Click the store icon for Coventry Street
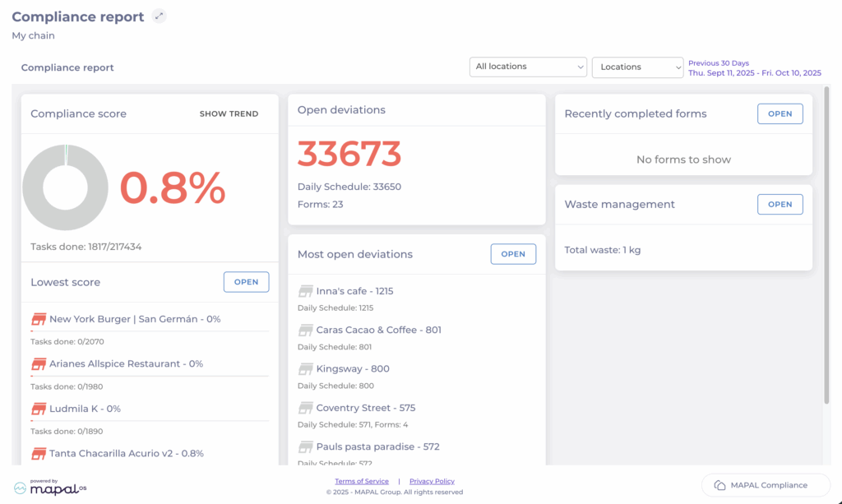Screen dimensions: 842x504 [x=306, y=408]
